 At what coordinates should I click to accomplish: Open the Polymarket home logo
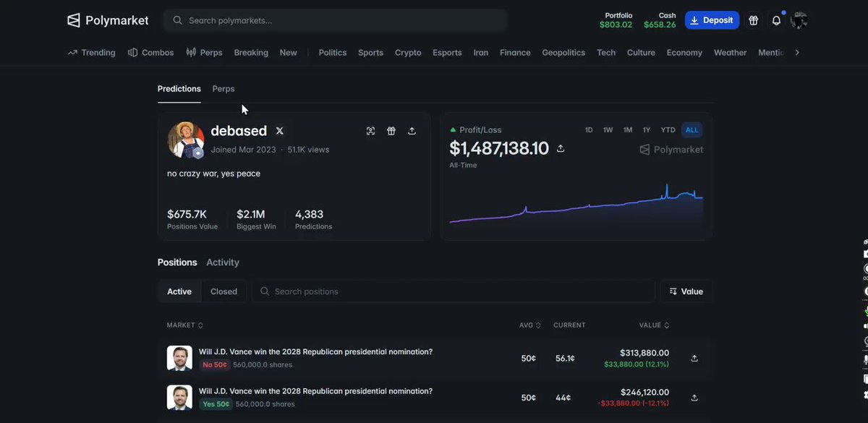click(x=108, y=20)
